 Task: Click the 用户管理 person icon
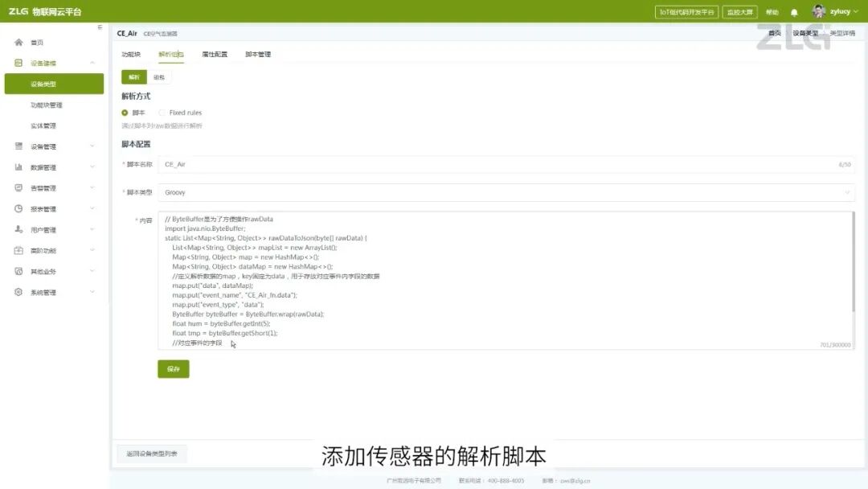[18, 229]
